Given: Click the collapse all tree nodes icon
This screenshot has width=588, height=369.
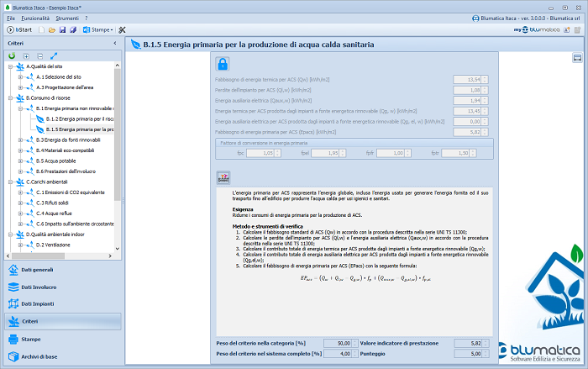Looking at the screenshot, I should (x=39, y=55).
